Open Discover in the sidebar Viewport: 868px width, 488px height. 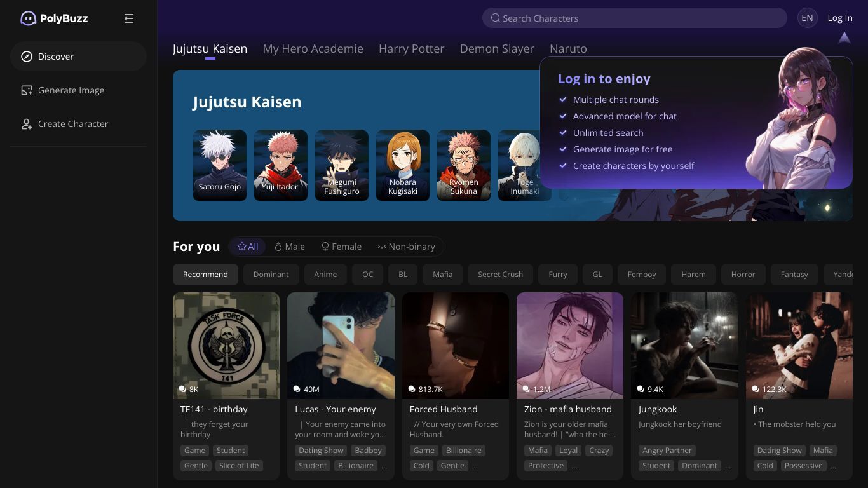78,57
